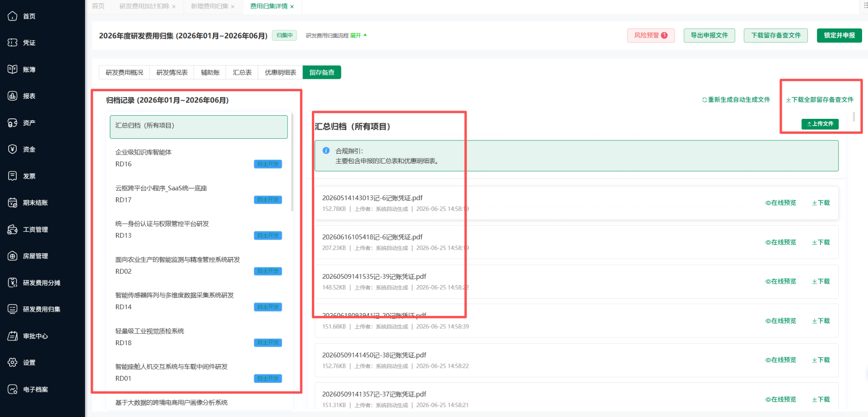868x417 pixels.
Task: Switch to the 新增费用归集 top tab
Action: 209,6
